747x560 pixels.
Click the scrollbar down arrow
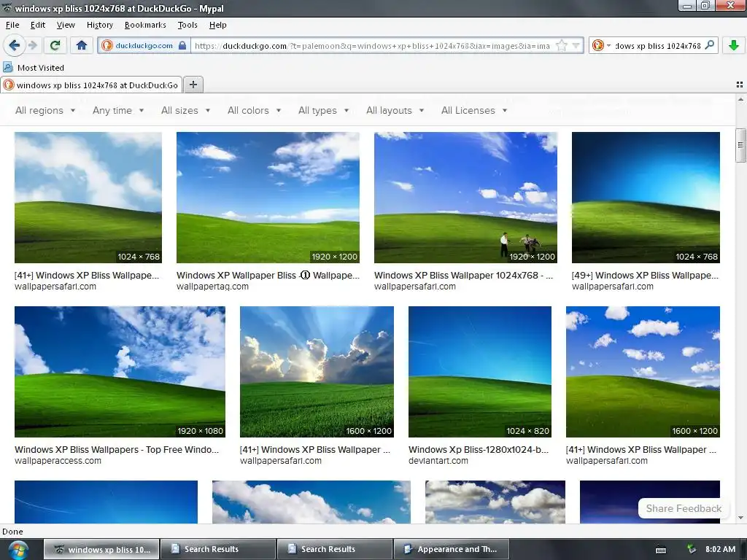pos(740,518)
